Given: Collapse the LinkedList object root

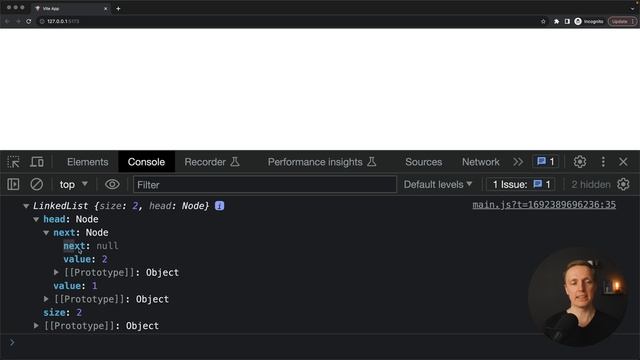Looking at the screenshot, I should [x=26, y=206].
